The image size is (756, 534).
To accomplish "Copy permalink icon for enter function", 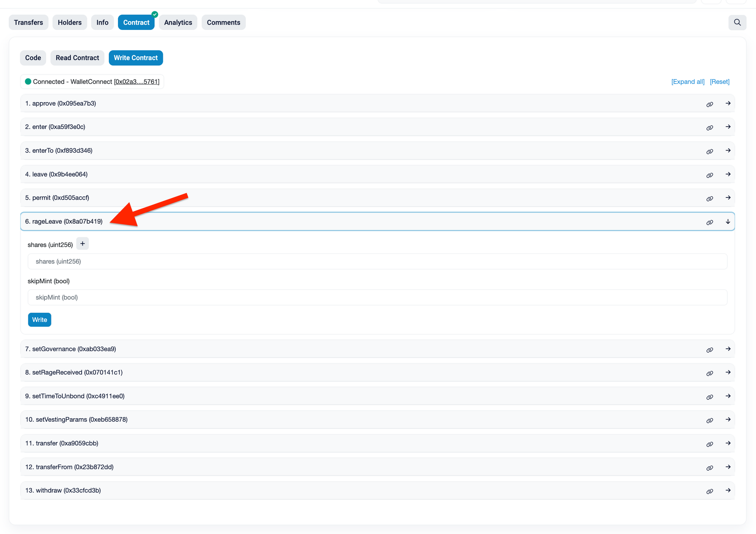I will coord(710,127).
